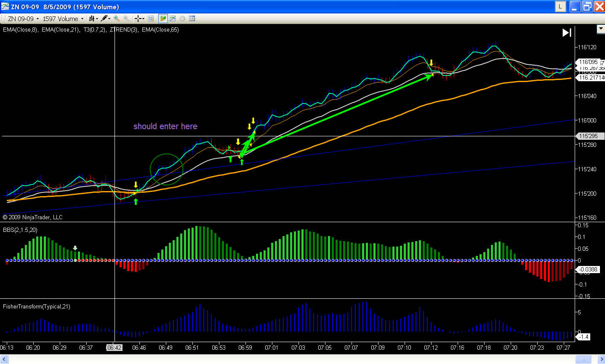This screenshot has width=605, height=364.
Task: Open the indicators chart icon
Action: [173, 19]
